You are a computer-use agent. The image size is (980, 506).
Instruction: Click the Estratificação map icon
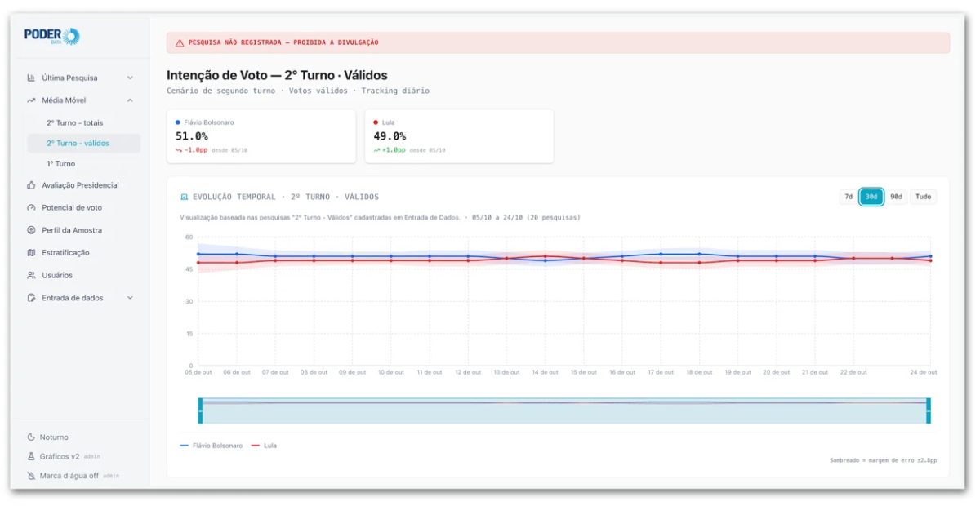point(31,253)
